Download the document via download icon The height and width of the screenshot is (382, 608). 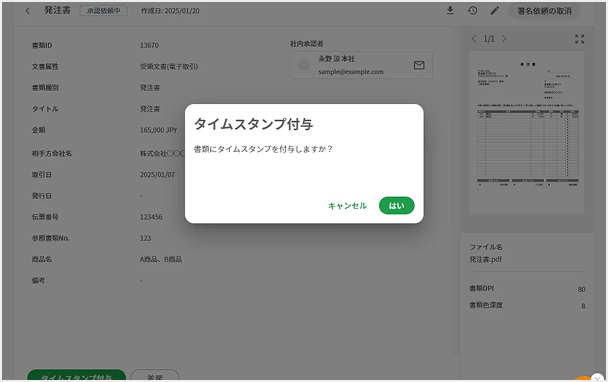(x=450, y=10)
